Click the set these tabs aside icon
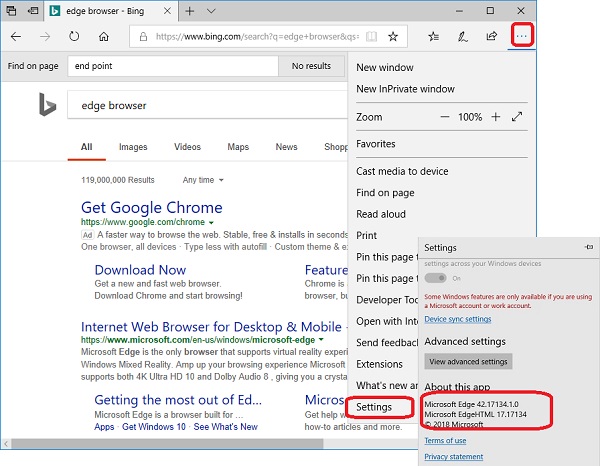 33,11
